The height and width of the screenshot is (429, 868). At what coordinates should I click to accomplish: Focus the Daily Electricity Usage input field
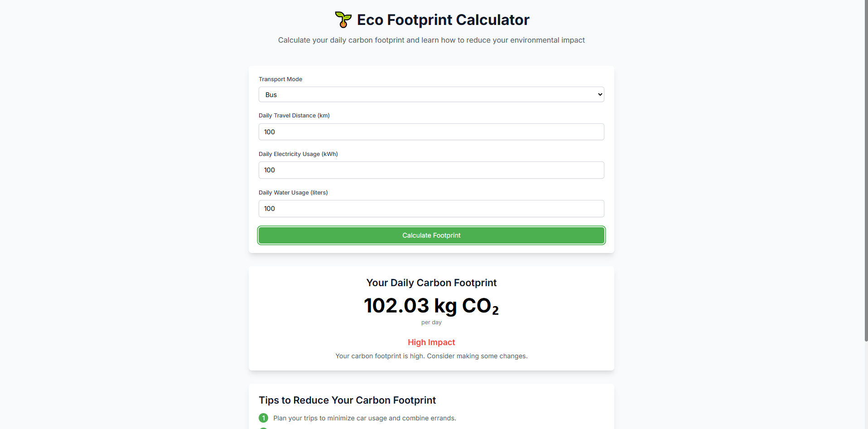point(431,170)
